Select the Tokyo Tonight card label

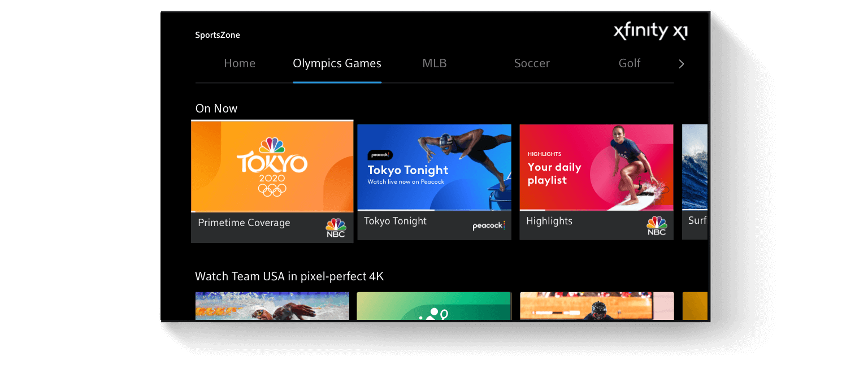(396, 221)
